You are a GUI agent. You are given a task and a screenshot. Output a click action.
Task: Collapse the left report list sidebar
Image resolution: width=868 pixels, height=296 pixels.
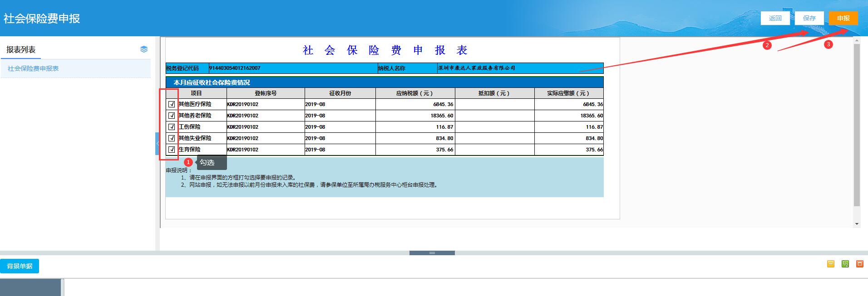pos(158,143)
